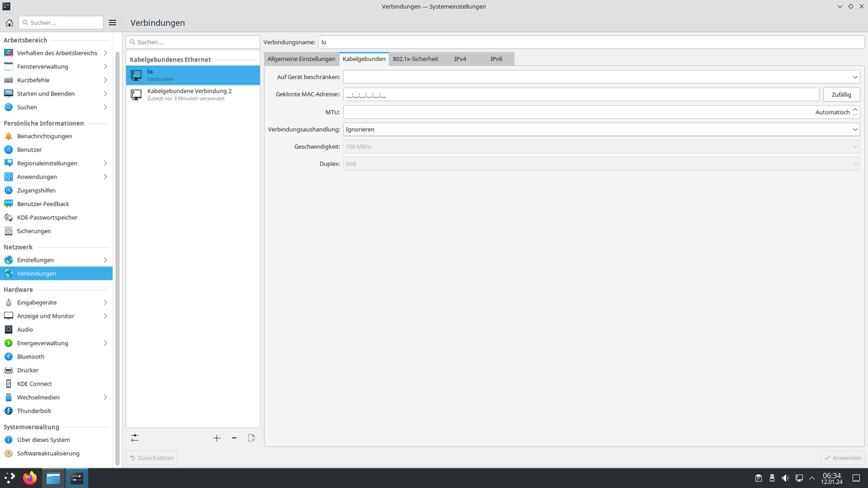This screenshot has width=868, height=488.
Task: Select Verbindungen in the sidebar
Action: [56, 274]
